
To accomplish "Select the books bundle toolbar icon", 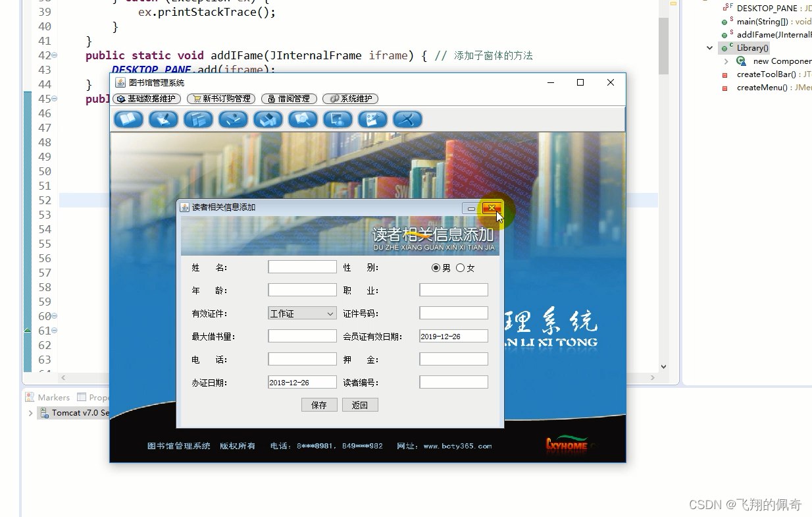I will pos(268,119).
